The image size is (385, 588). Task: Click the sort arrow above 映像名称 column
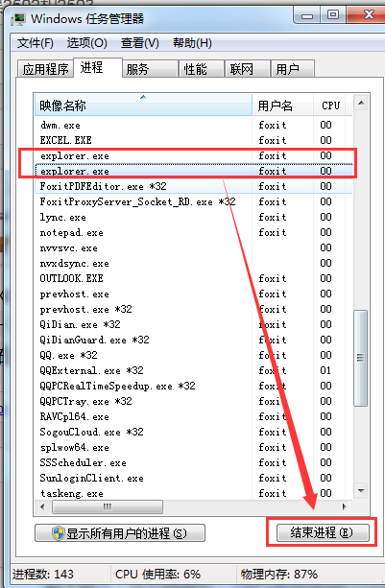click(143, 97)
